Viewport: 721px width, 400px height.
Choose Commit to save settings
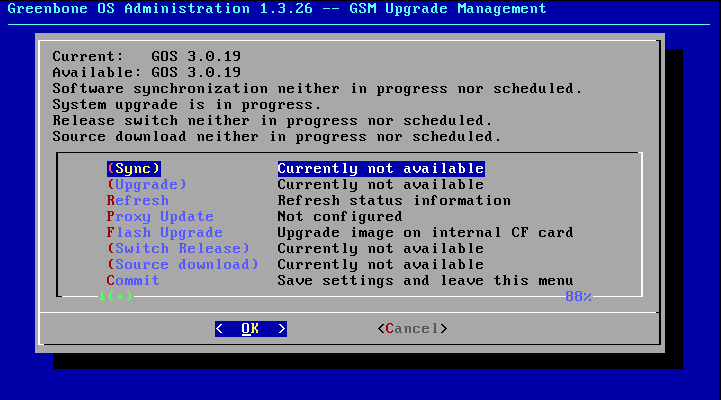coord(133,280)
